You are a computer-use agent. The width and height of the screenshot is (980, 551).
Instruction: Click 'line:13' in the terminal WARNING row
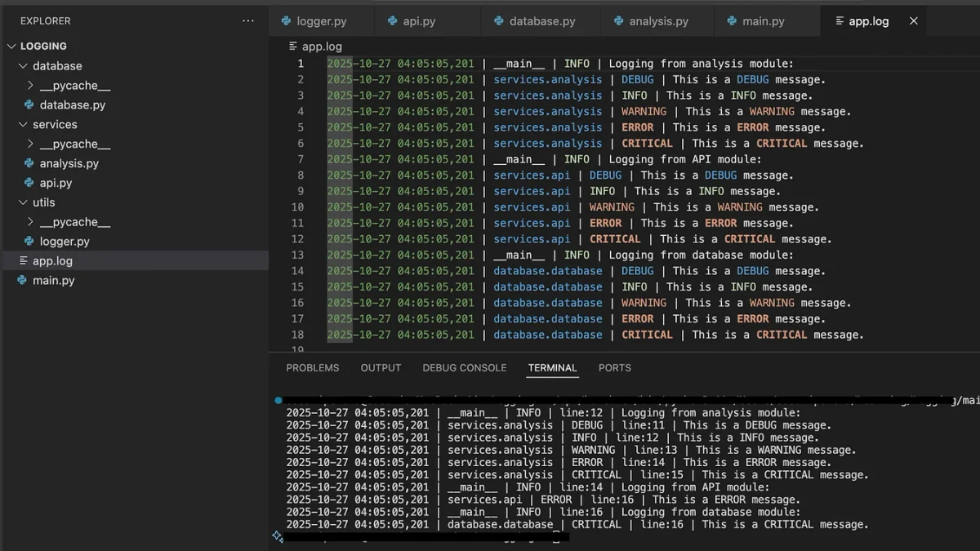tap(656, 450)
